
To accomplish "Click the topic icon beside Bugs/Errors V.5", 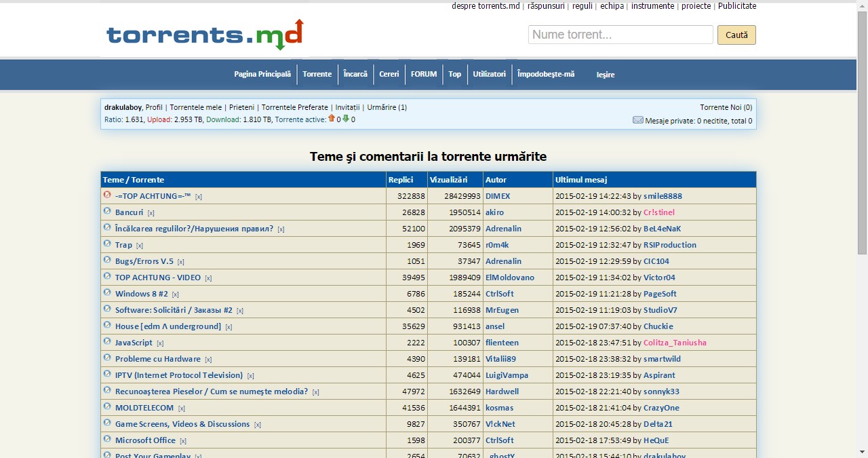I will 107,260.
